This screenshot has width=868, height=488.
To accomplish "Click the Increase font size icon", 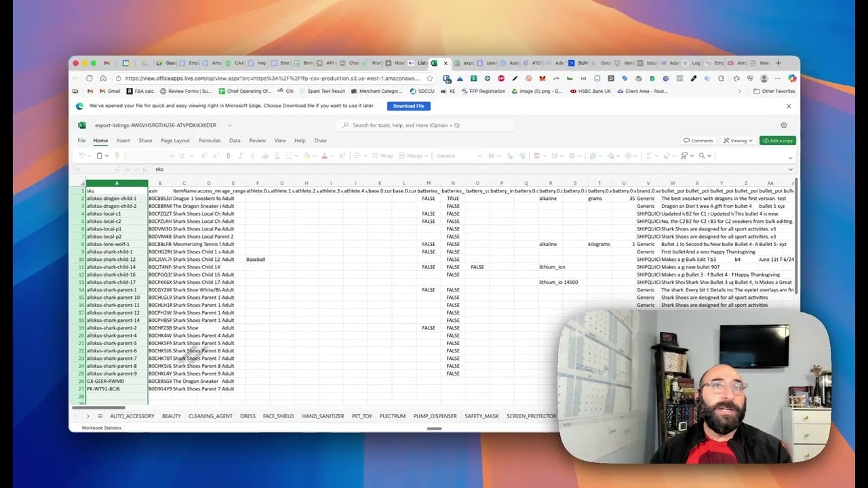I will pyautogui.click(x=203, y=156).
